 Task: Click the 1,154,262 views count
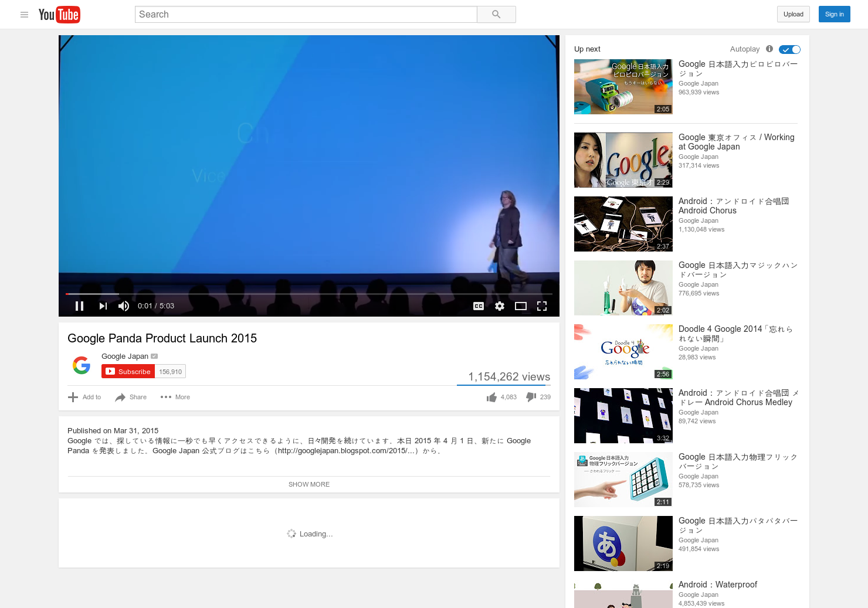pos(509,377)
